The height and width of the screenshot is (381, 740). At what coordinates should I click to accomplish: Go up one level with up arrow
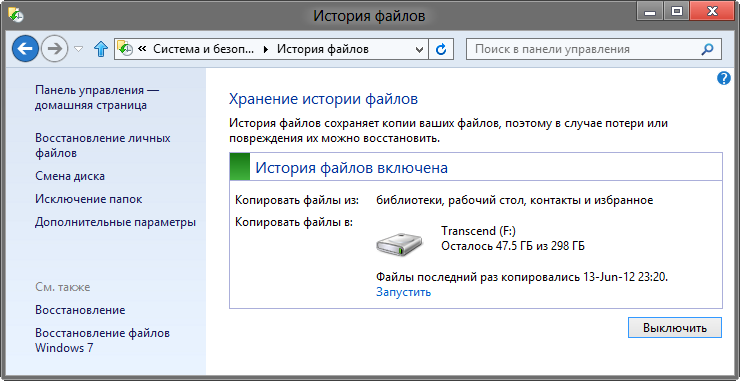pos(101,49)
